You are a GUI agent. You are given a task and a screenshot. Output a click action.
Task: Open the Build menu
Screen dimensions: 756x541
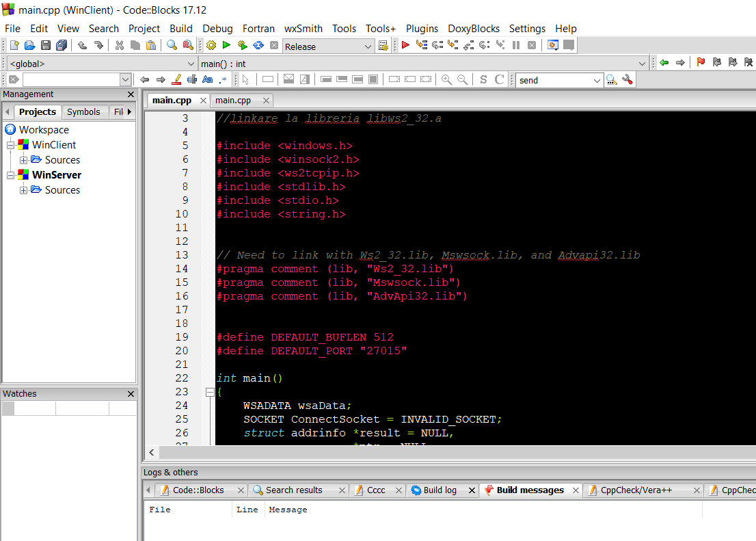pyautogui.click(x=181, y=29)
